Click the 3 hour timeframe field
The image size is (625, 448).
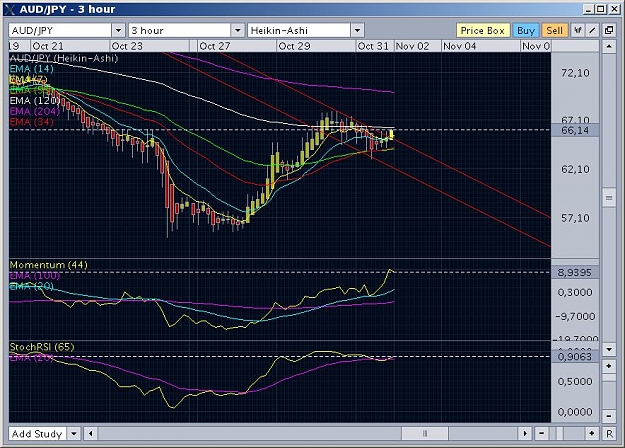(180, 30)
